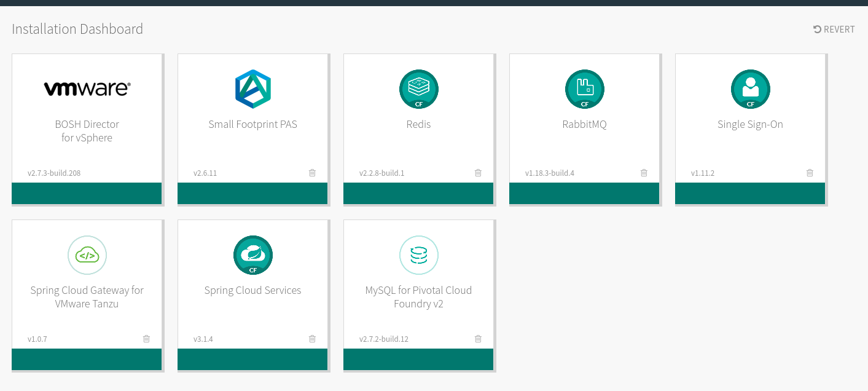This screenshot has width=868, height=391.
Task: Click the RabbitMQ tile icon
Action: [x=584, y=89]
